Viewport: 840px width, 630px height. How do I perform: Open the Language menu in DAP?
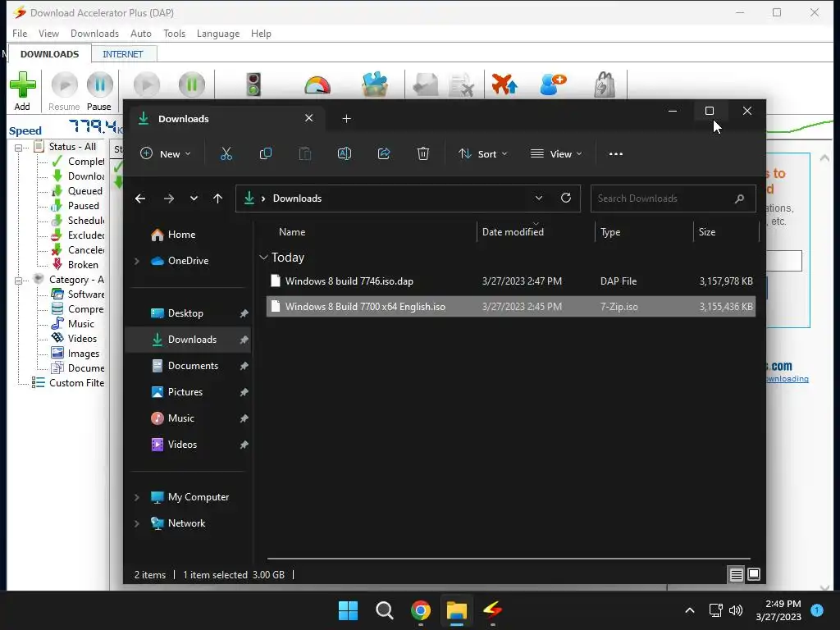pyautogui.click(x=218, y=33)
